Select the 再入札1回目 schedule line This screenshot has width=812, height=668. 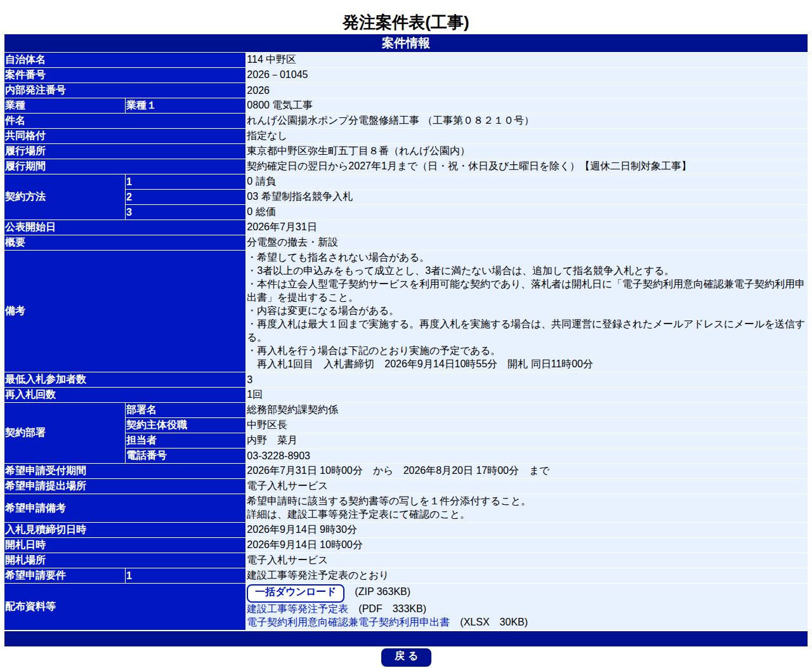coord(424,364)
